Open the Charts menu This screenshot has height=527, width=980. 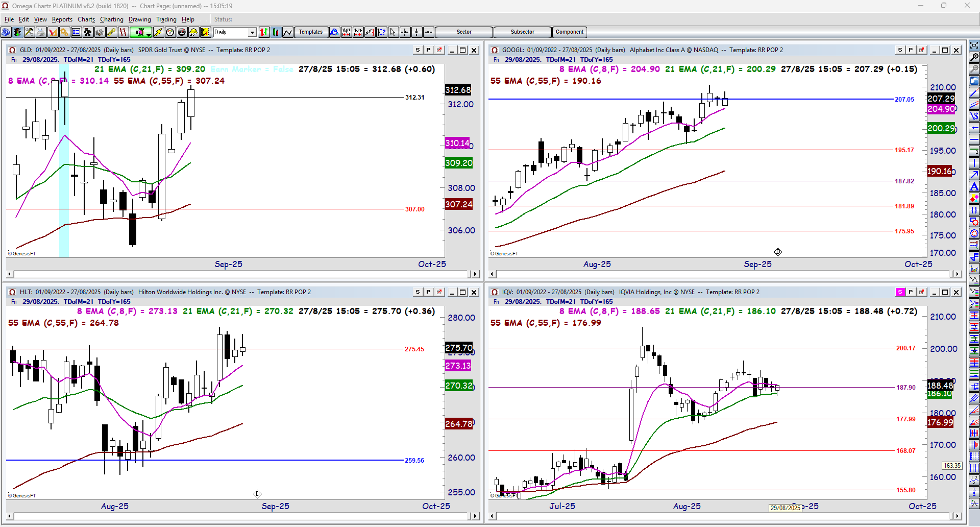(86, 19)
